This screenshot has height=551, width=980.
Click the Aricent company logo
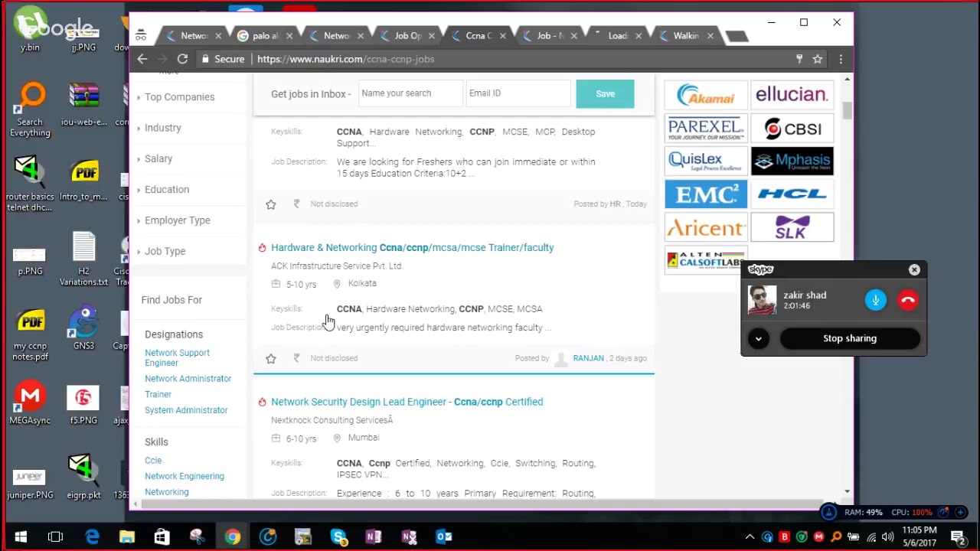point(706,227)
